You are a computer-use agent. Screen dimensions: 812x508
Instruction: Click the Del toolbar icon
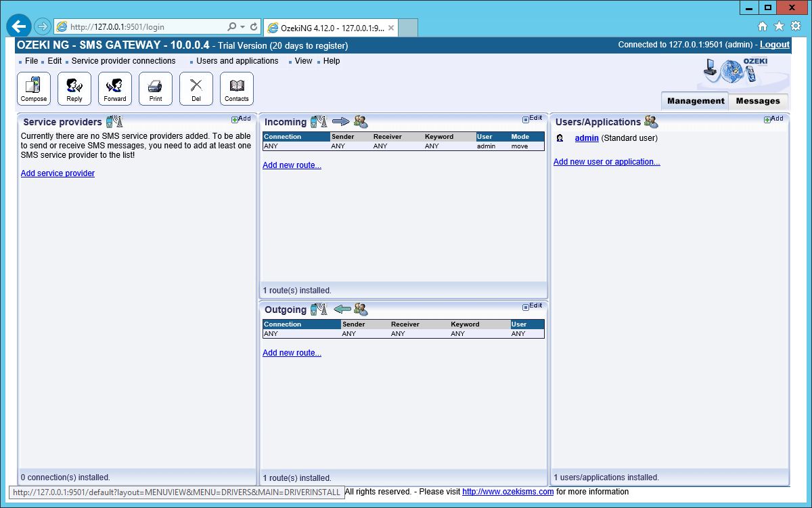click(196, 89)
